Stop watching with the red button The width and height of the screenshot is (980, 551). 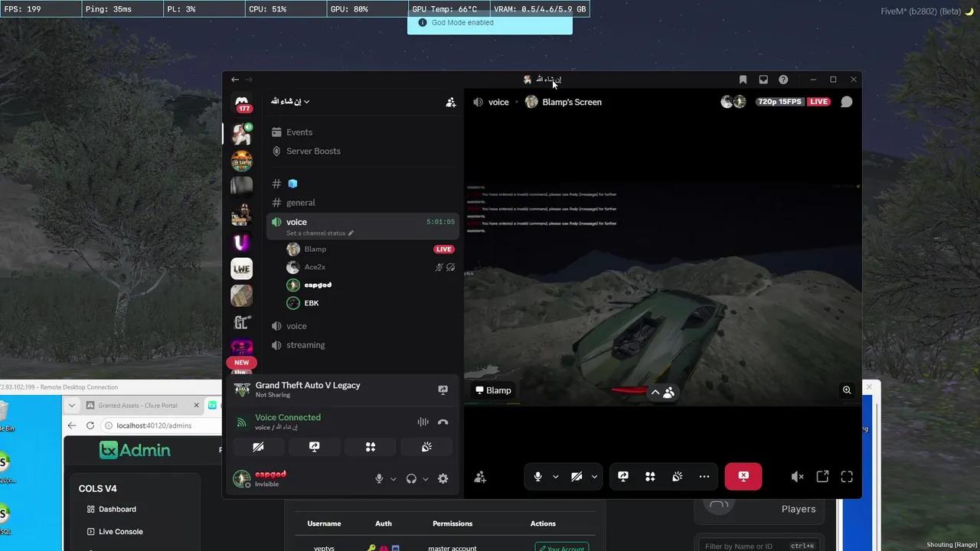tap(743, 477)
